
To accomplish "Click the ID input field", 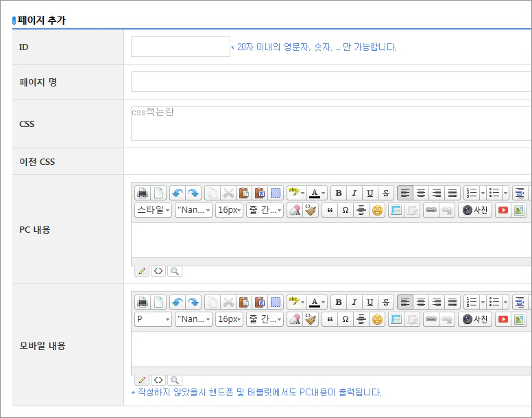I will (x=180, y=47).
